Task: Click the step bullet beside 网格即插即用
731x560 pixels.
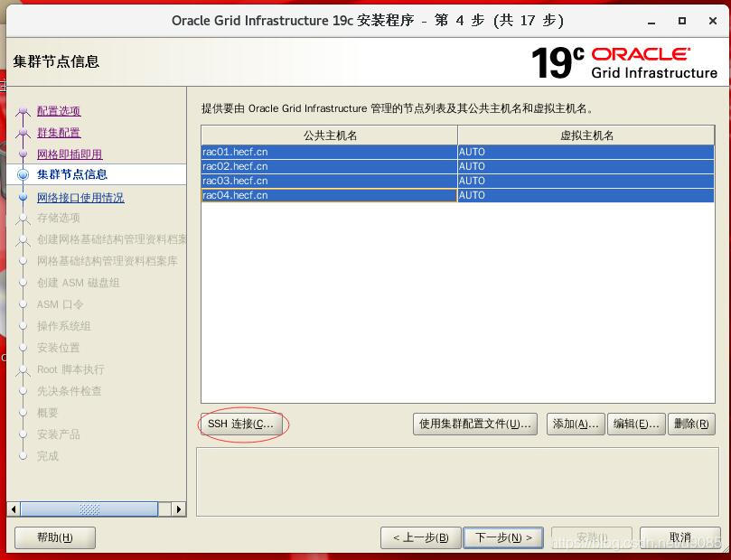Action: coord(23,154)
